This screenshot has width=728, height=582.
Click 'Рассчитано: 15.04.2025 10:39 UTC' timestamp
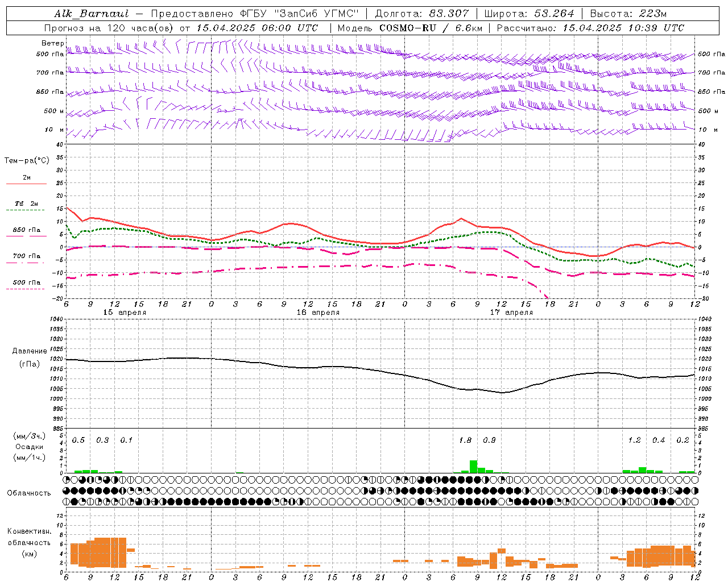(x=590, y=28)
